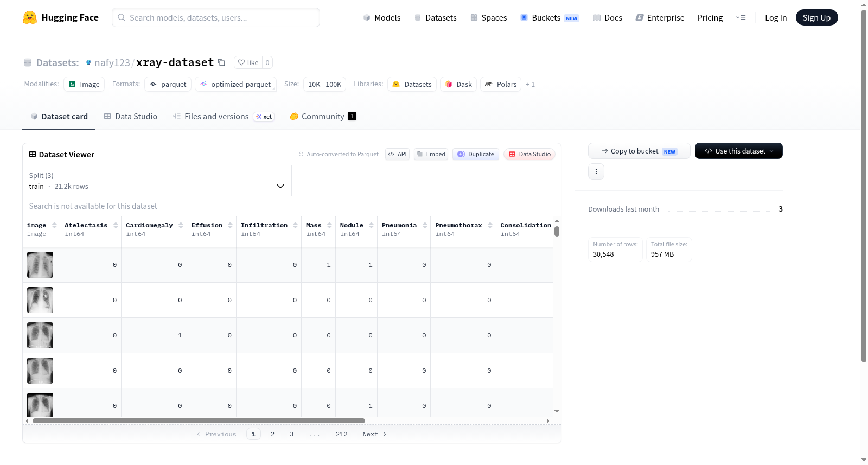Click the Image modality tag
Screen dimensions: 868x465
[x=84, y=84]
